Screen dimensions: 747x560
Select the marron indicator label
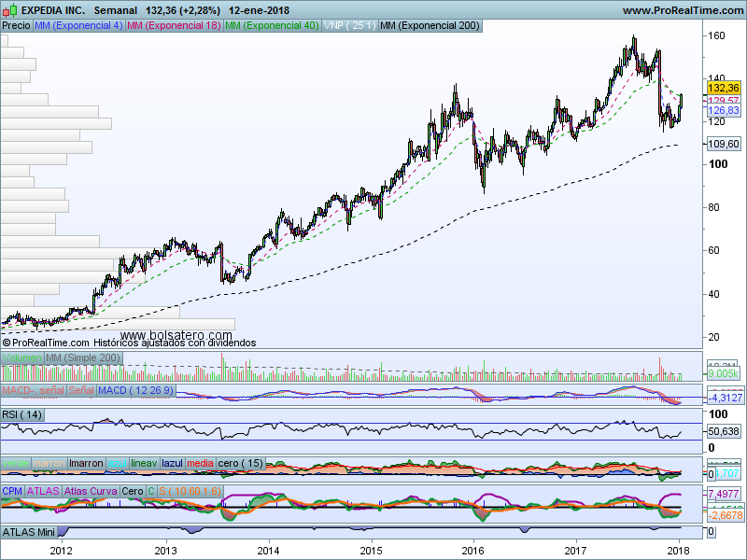(x=49, y=463)
